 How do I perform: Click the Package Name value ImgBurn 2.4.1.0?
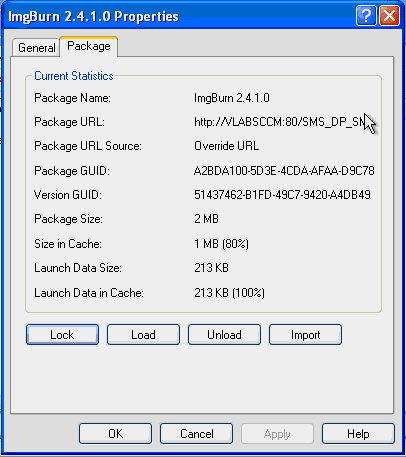point(232,98)
